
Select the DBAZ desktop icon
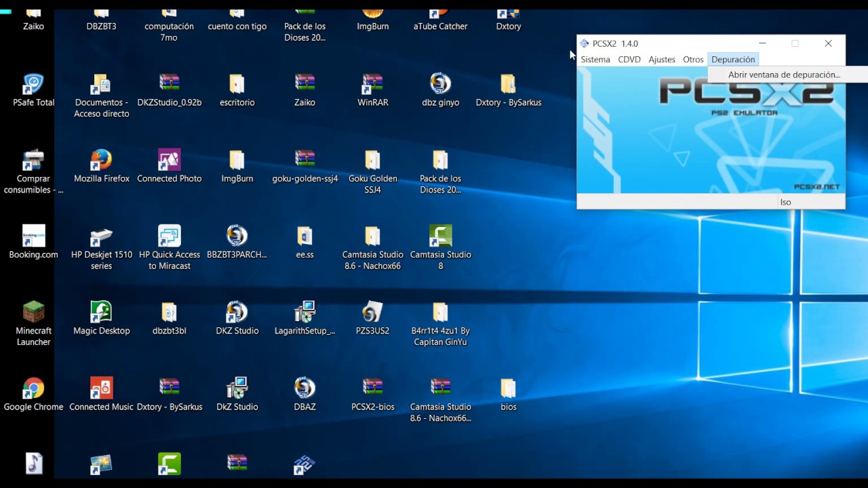pos(305,394)
